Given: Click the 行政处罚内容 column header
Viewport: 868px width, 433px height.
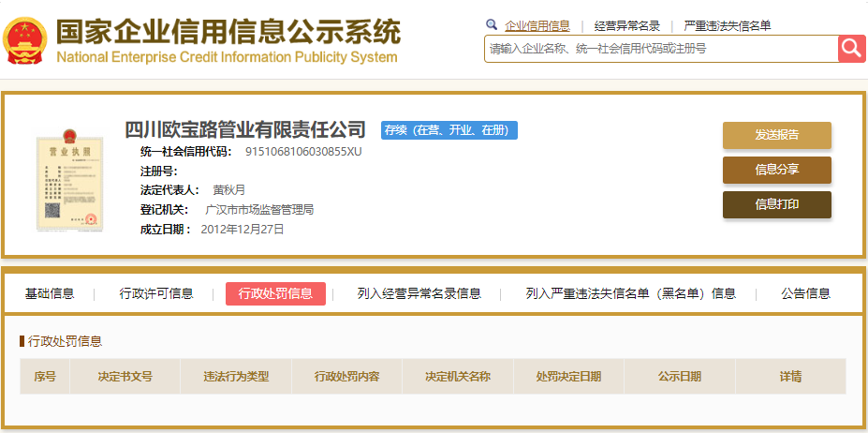Looking at the screenshot, I should click(x=347, y=377).
